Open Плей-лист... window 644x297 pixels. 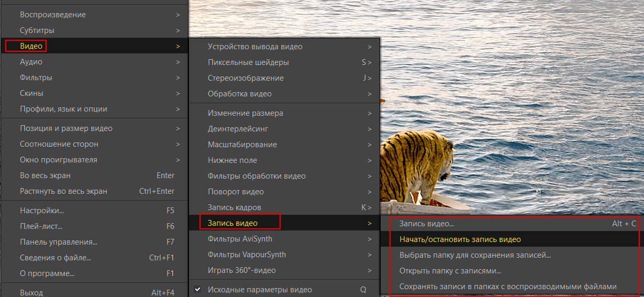coord(41,226)
